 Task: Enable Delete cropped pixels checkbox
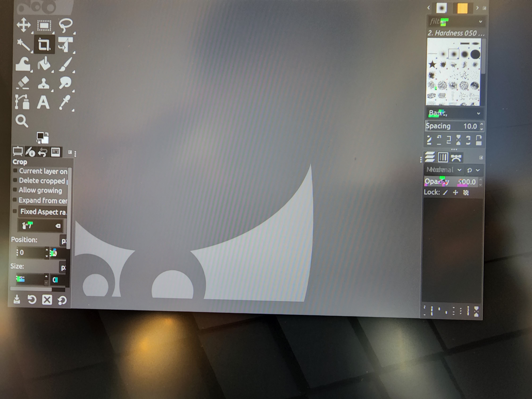tap(15, 180)
